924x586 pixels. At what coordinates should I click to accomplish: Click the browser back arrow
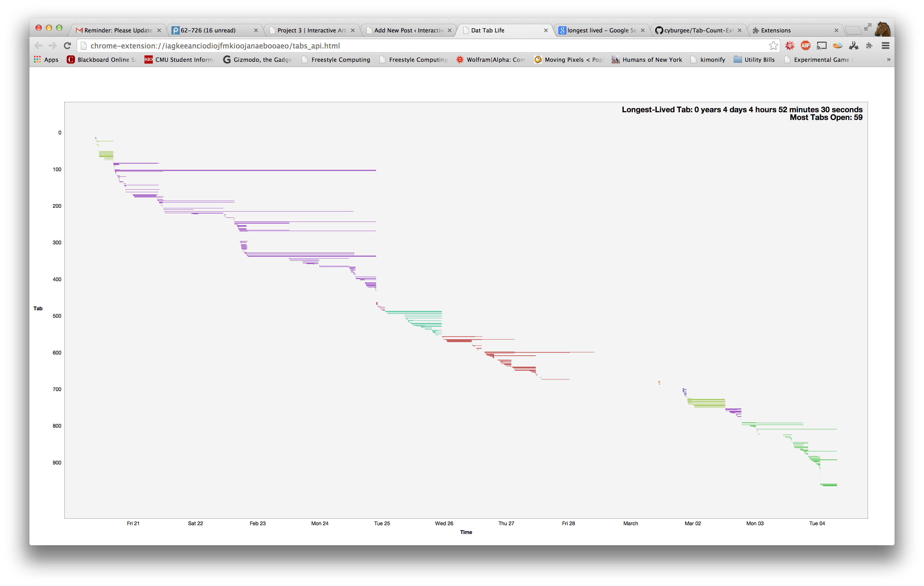point(38,46)
